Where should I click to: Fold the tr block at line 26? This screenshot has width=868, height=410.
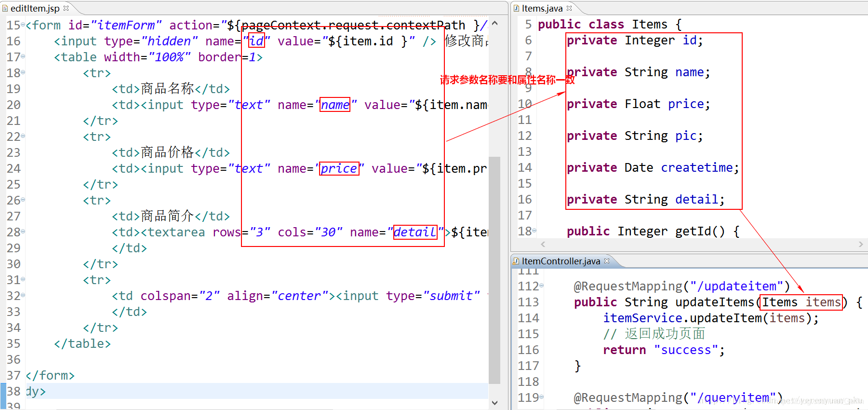click(x=23, y=200)
